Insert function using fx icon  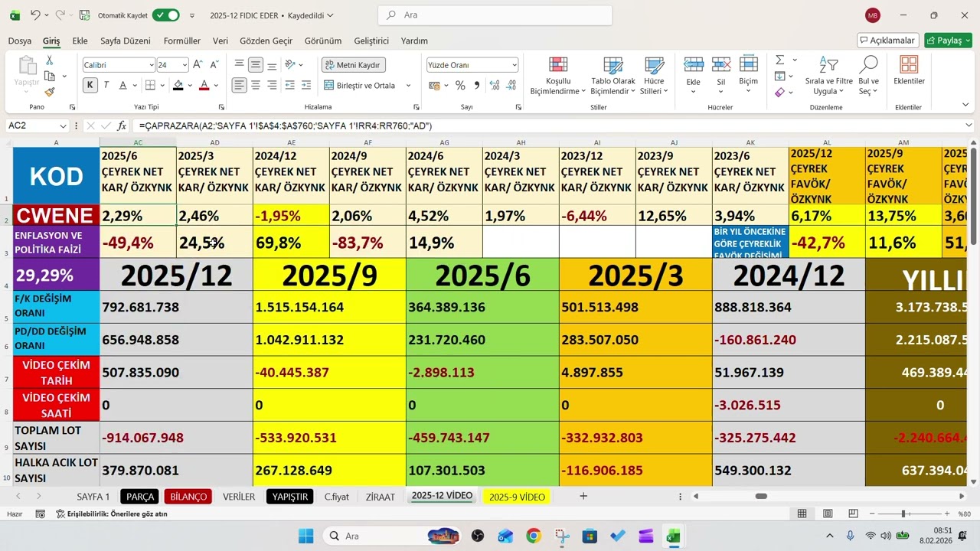[x=122, y=126]
